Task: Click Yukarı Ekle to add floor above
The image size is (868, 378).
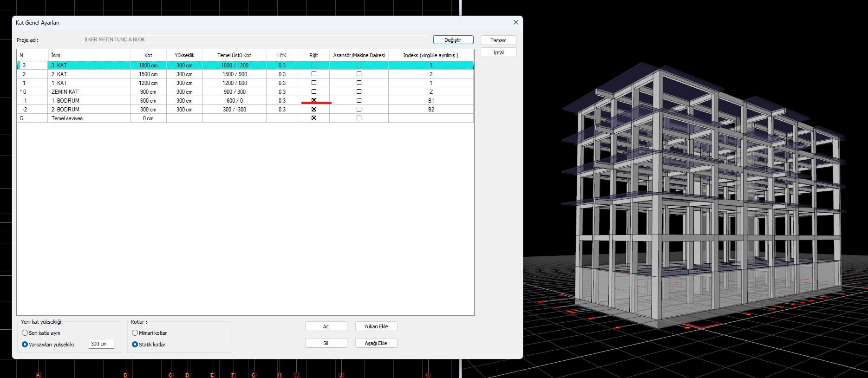Action: click(376, 326)
